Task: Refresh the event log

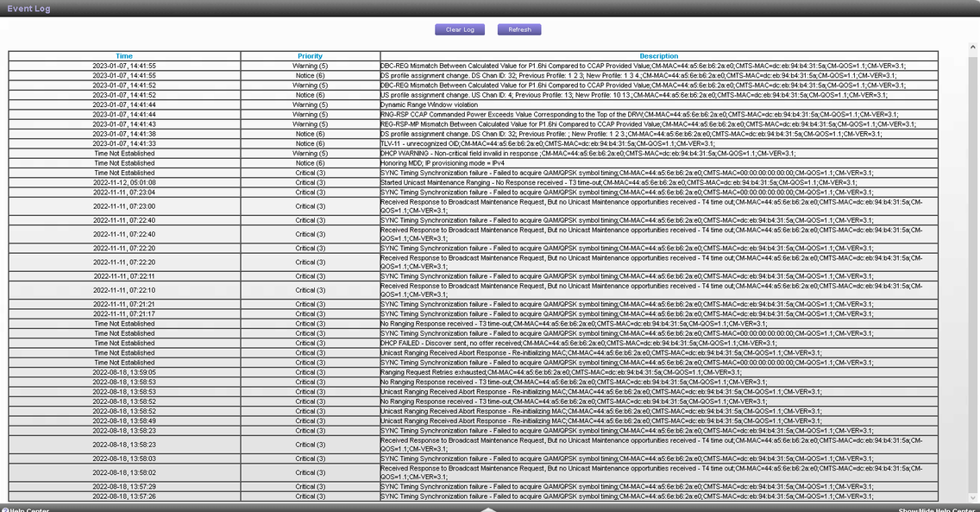Action: 519,29
